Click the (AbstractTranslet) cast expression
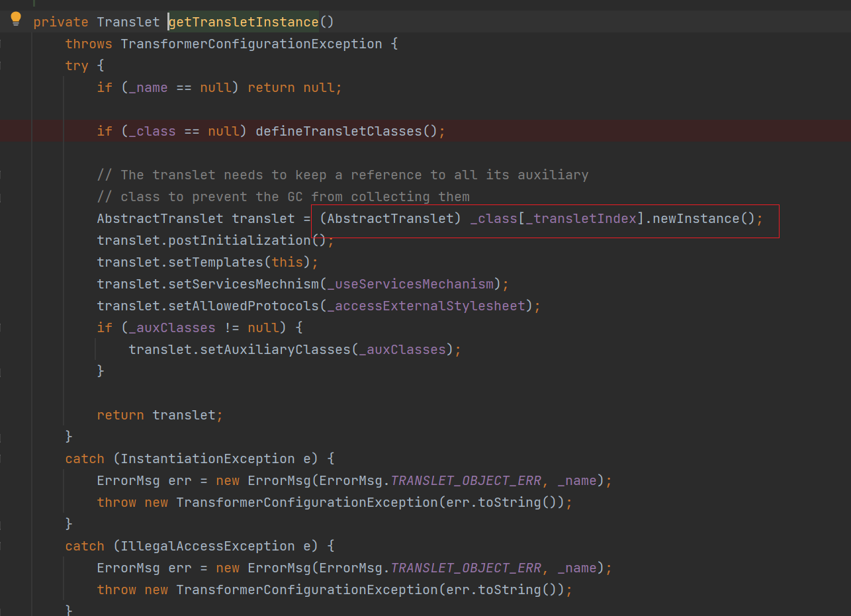851x616 pixels. [x=390, y=218]
